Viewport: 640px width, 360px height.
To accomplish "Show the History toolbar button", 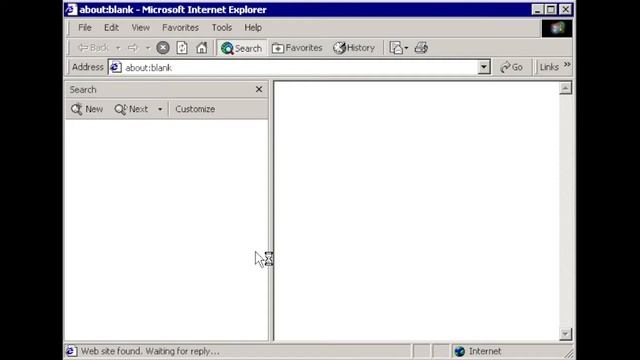I will click(x=354, y=48).
